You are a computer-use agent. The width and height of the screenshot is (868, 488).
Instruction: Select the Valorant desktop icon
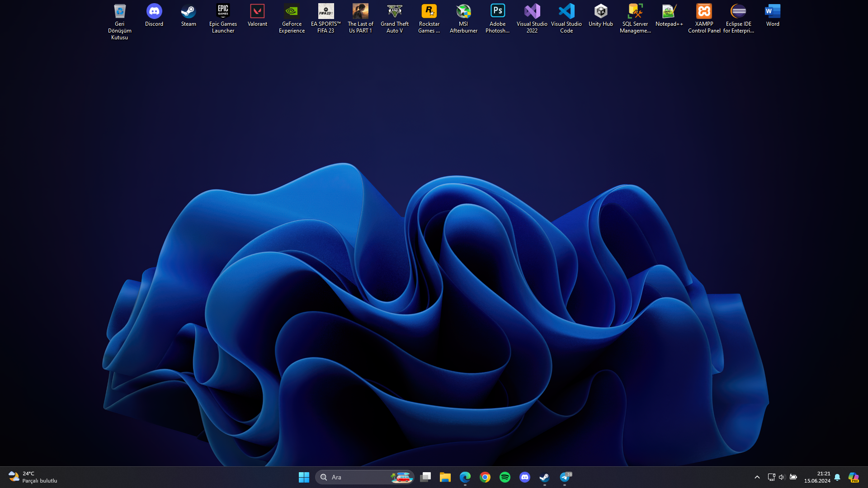pyautogui.click(x=257, y=15)
